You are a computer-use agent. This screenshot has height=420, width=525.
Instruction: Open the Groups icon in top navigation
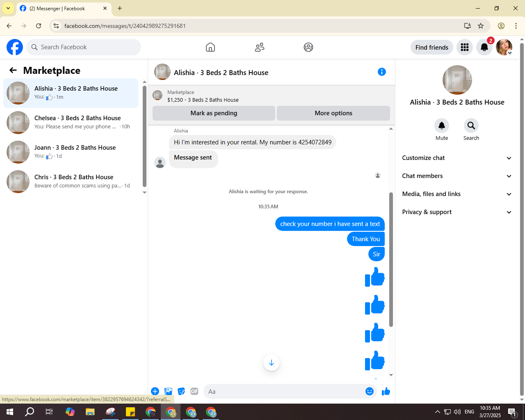(x=308, y=47)
